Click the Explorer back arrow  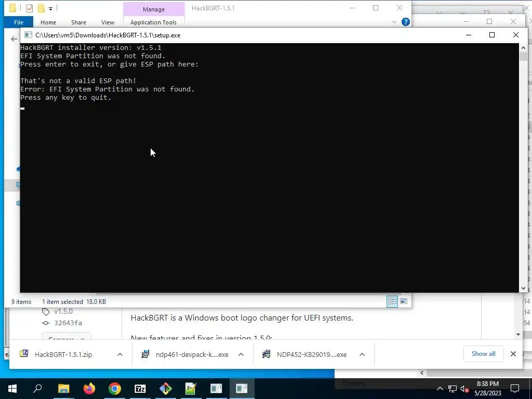pyautogui.click(x=14, y=39)
